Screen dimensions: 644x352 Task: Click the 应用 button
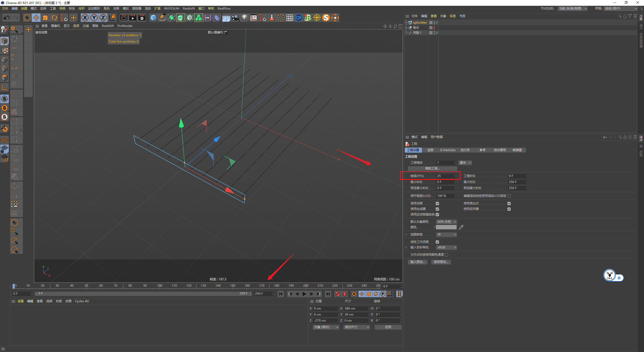pyautogui.click(x=388, y=327)
